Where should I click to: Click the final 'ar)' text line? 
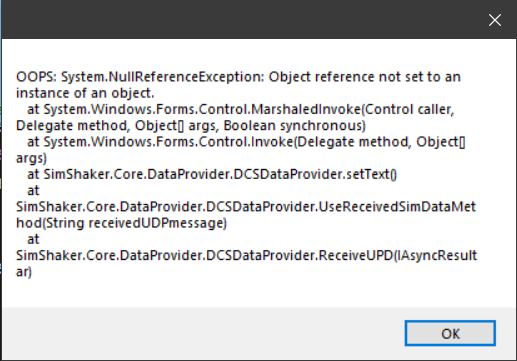pos(24,272)
